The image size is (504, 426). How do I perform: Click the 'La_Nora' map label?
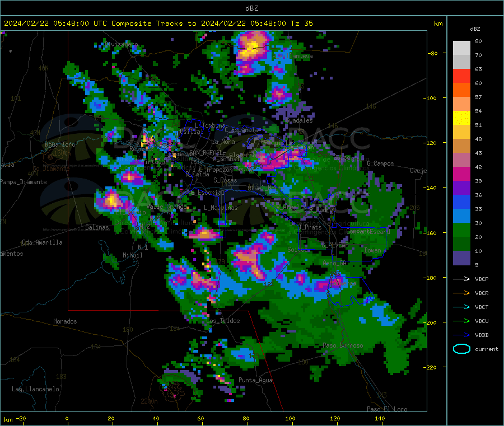click(223, 142)
